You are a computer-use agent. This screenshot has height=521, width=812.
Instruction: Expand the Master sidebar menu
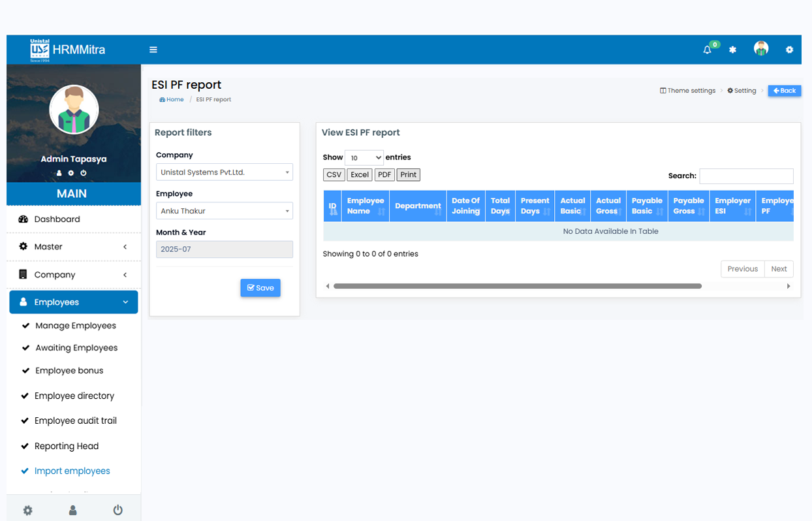pyautogui.click(x=74, y=247)
